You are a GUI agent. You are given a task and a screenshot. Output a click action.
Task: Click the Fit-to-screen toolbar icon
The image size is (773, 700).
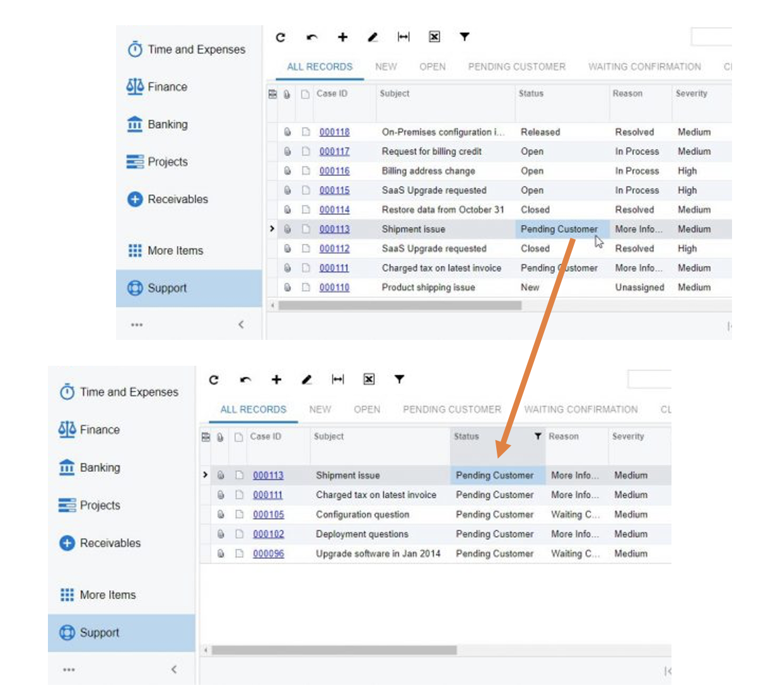coord(404,37)
